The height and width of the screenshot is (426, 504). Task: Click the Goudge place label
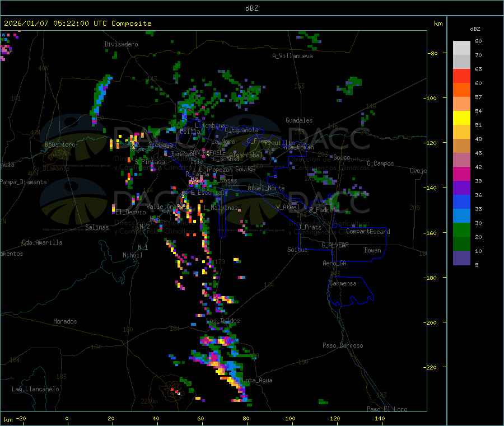click(x=245, y=169)
